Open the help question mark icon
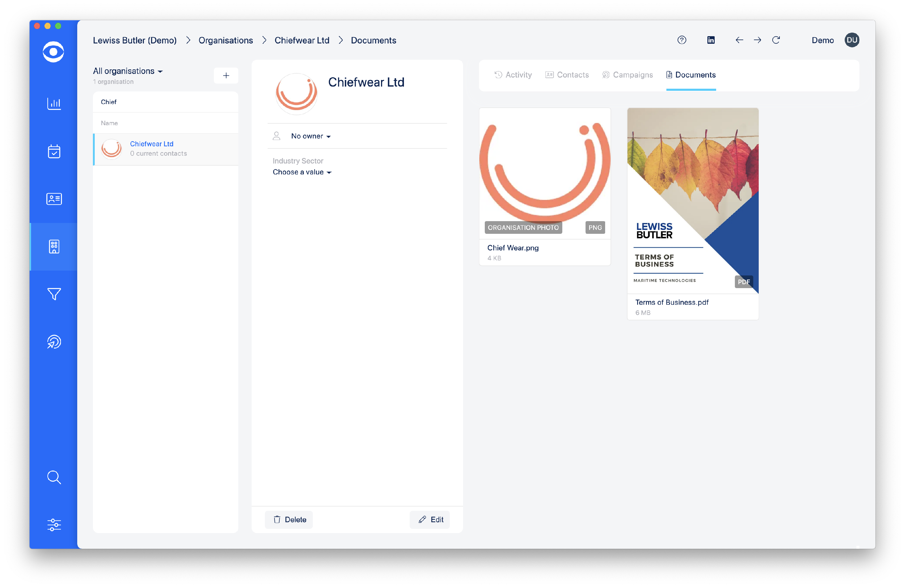The width and height of the screenshot is (905, 588). 682,40
